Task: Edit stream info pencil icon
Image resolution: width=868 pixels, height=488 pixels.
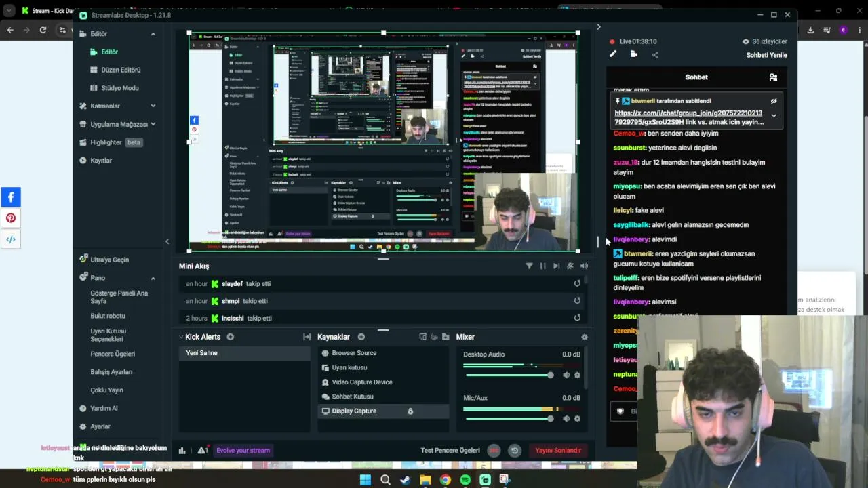Action: 613,54
